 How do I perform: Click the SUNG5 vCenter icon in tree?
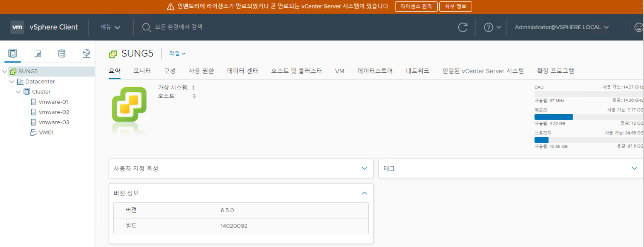[x=13, y=71]
